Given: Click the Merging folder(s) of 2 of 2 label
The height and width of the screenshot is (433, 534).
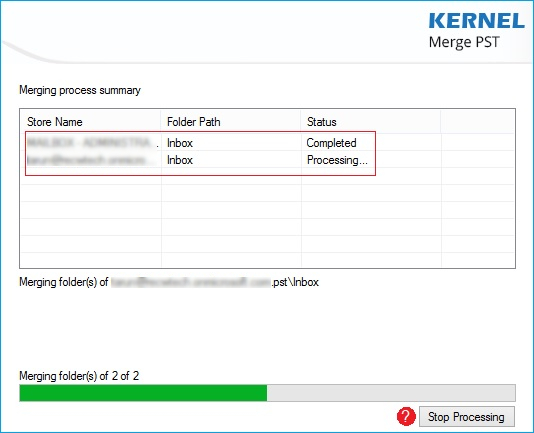Looking at the screenshot, I should coord(79,376).
